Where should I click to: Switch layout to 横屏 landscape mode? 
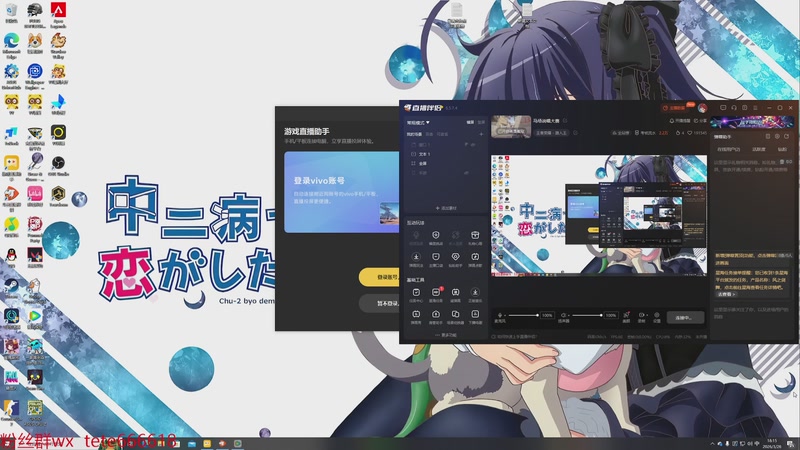click(x=470, y=122)
